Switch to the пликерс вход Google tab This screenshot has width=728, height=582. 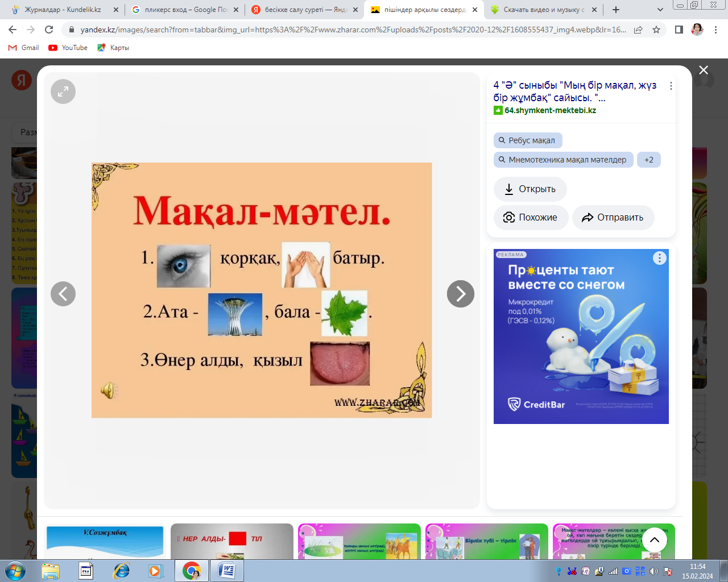[184, 10]
